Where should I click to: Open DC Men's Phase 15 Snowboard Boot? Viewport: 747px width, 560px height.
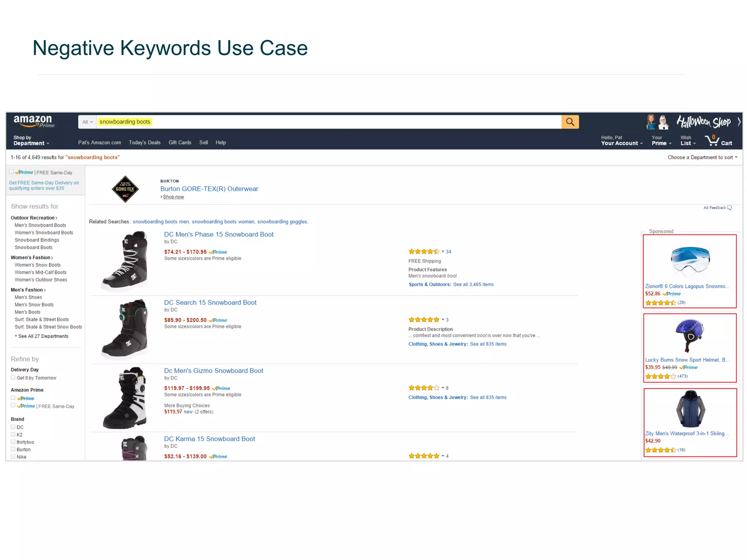click(218, 234)
